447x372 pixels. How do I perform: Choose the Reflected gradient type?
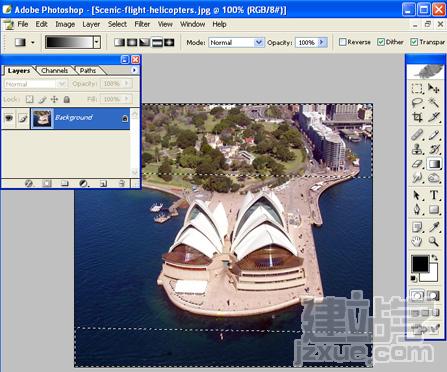pyautogui.click(x=157, y=42)
